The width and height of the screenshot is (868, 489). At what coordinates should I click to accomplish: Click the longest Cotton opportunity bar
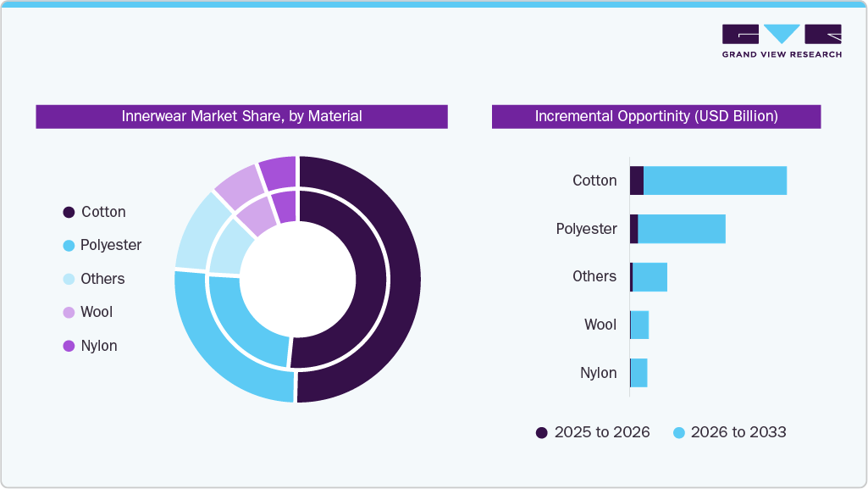[x=716, y=181]
